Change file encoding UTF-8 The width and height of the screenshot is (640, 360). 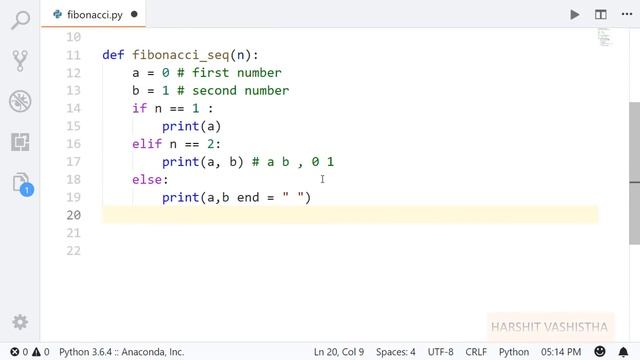440,352
